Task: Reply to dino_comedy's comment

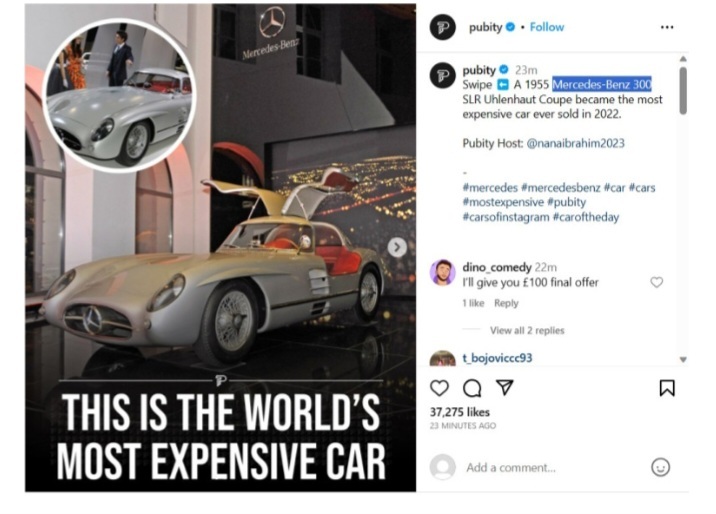Action: click(506, 303)
